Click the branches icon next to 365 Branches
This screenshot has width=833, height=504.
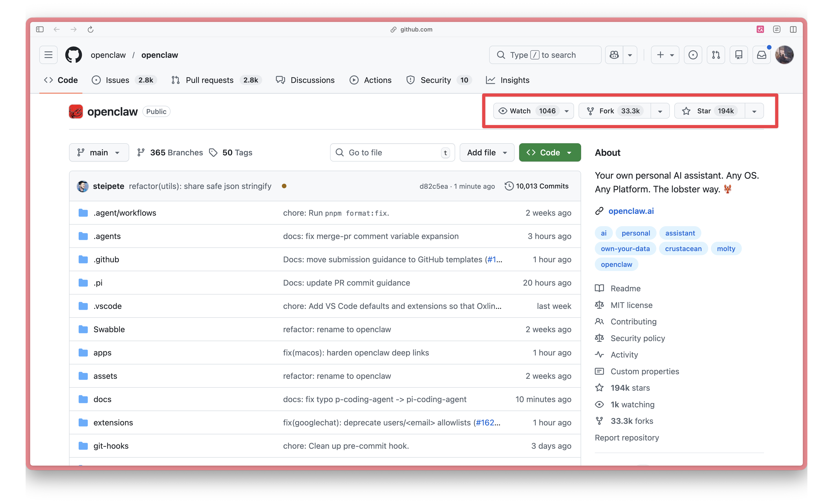pyautogui.click(x=141, y=153)
